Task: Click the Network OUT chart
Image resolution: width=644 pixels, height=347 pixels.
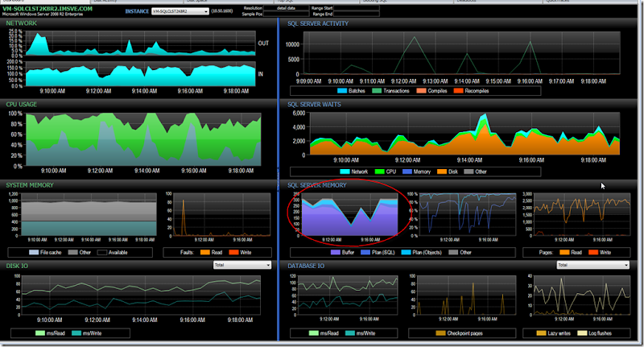Action: pos(141,46)
